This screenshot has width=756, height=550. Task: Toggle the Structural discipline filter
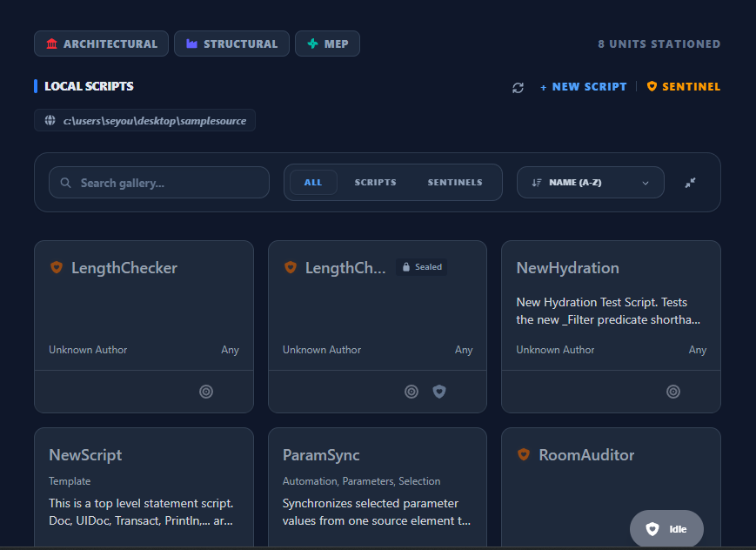tap(231, 44)
